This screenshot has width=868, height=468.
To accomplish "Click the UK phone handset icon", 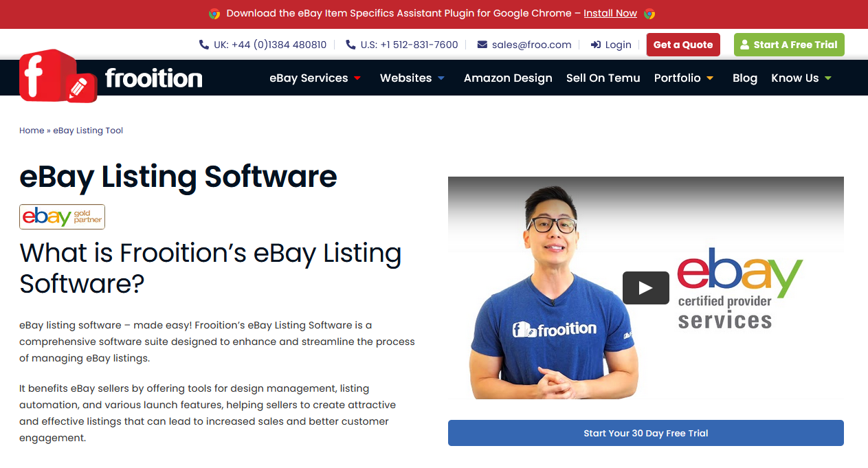I will click(204, 45).
